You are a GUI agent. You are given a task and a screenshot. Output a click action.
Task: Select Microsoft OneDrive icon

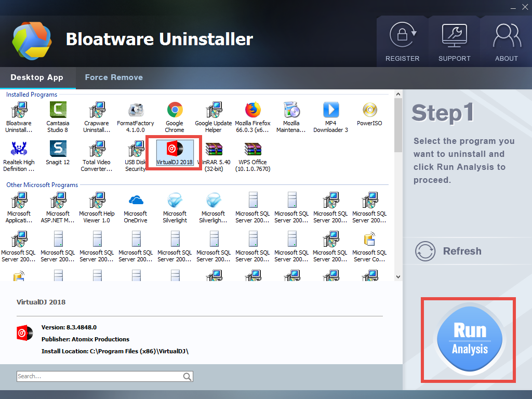136,200
